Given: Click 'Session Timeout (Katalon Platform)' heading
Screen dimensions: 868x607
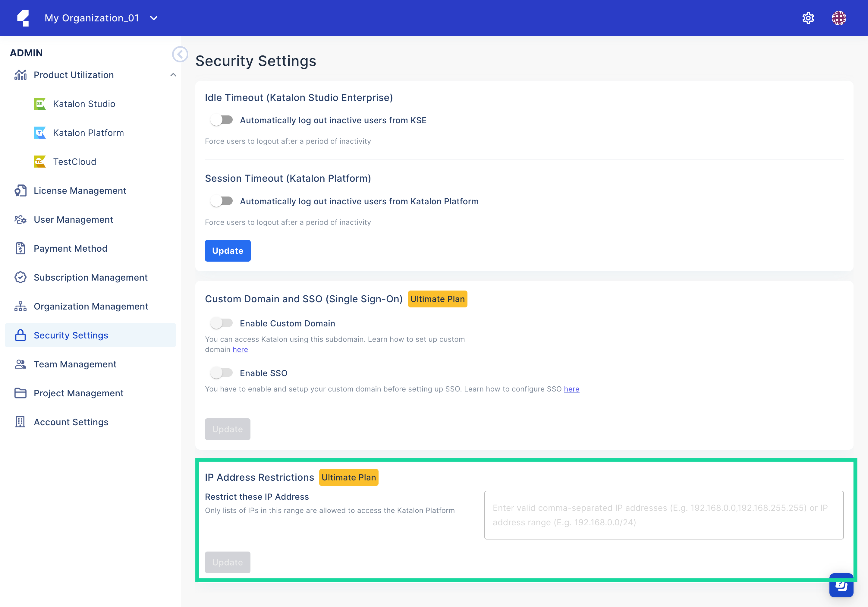Looking at the screenshot, I should (288, 178).
